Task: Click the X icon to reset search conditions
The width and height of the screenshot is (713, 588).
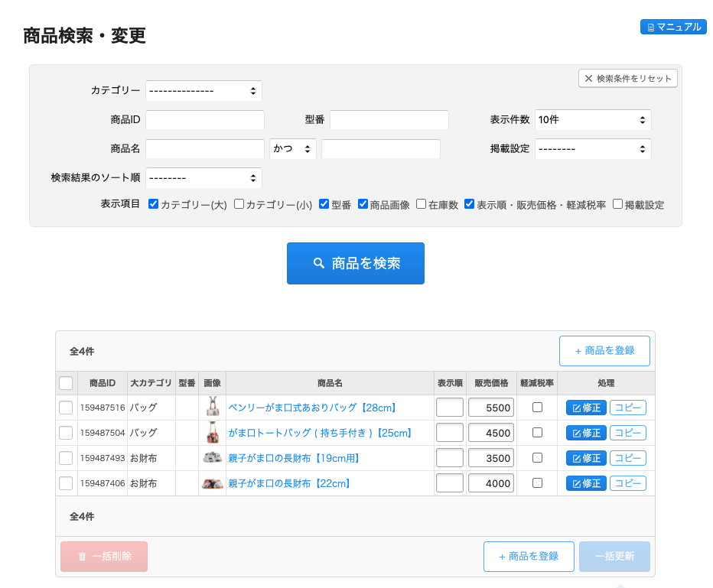Action: click(x=588, y=78)
